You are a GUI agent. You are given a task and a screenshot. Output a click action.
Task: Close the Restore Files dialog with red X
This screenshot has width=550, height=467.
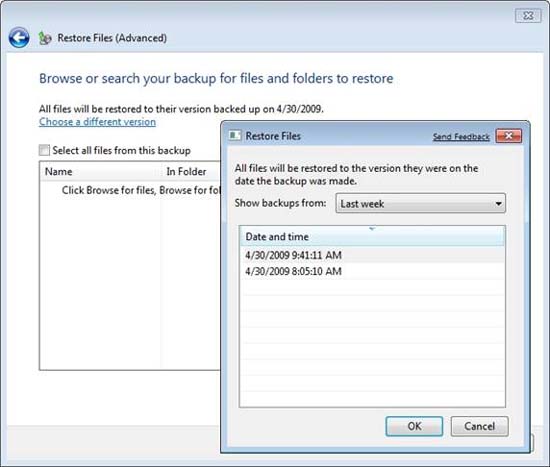point(509,136)
